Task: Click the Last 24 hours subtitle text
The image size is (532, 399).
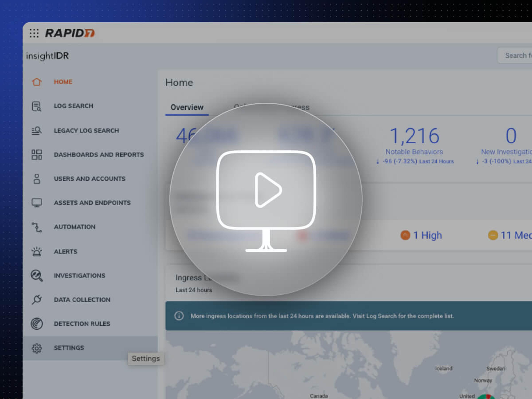Action: pos(194,290)
